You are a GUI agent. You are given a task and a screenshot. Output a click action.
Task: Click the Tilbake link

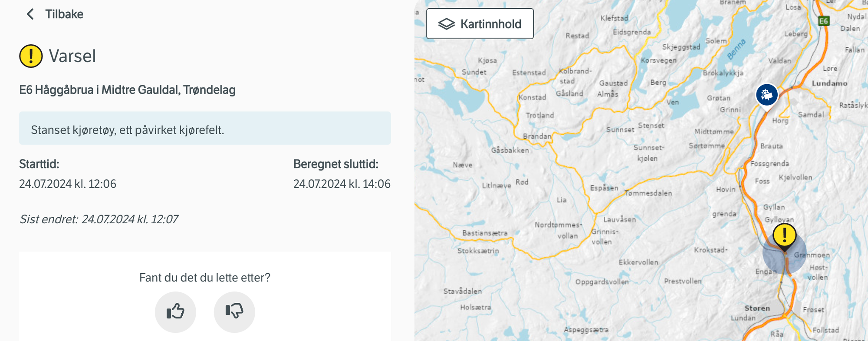(63, 14)
